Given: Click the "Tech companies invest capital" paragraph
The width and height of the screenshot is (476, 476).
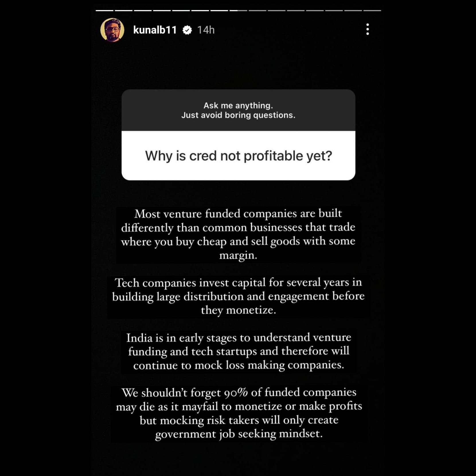Looking at the screenshot, I should coord(238,296).
